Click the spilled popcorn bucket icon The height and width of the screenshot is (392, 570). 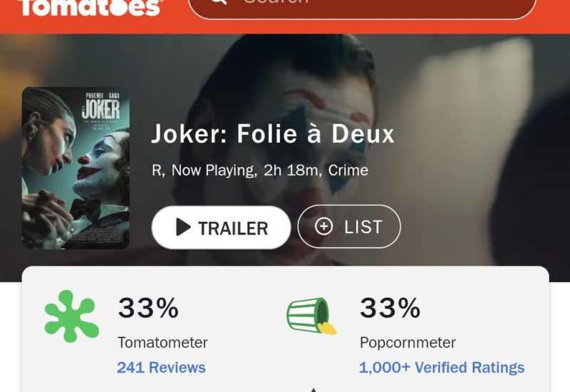point(311,316)
